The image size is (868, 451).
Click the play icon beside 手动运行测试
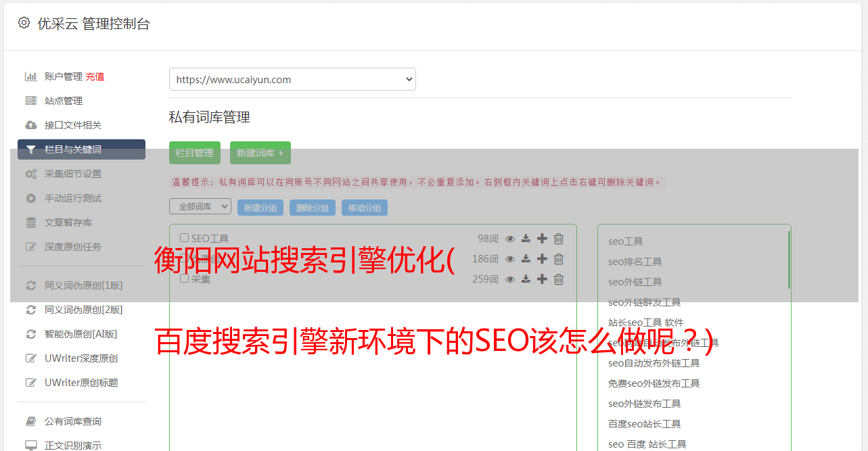(x=30, y=198)
